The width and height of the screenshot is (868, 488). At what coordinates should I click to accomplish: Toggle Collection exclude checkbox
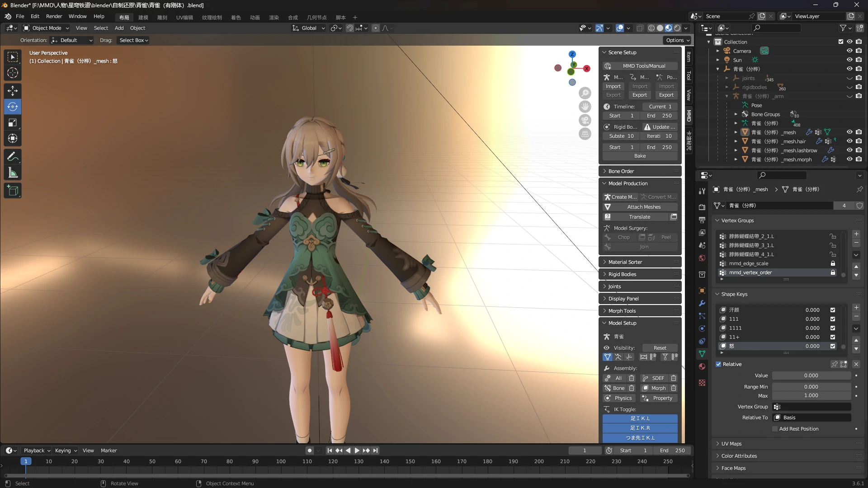coord(841,42)
